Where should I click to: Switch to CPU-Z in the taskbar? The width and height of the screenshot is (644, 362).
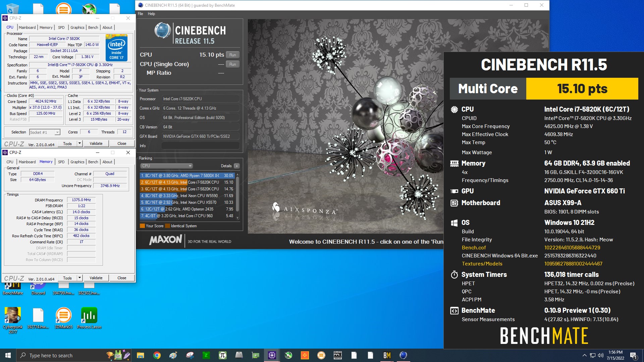click(272, 355)
